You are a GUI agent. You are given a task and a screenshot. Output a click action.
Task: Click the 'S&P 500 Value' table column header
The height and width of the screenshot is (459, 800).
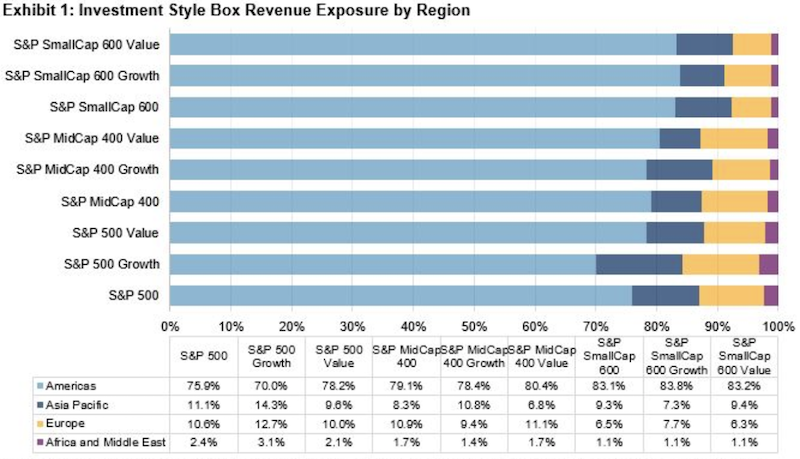coord(339,356)
